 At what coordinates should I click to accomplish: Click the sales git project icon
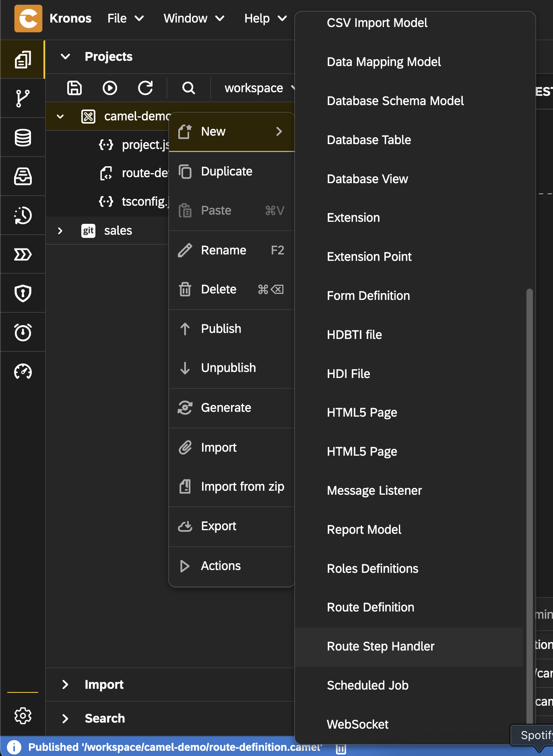coord(88,231)
